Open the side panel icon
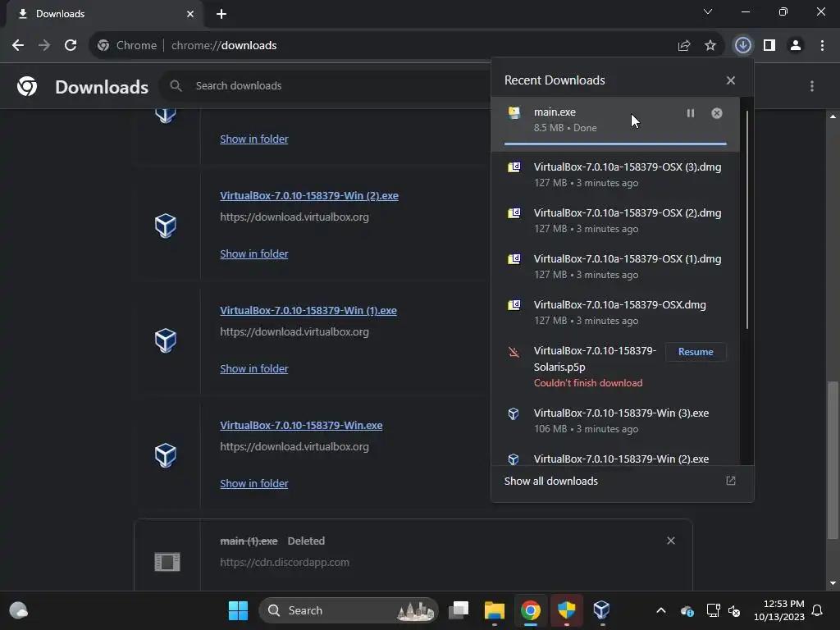Viewport: 840px width, 630px height. (x=769, y=46)
